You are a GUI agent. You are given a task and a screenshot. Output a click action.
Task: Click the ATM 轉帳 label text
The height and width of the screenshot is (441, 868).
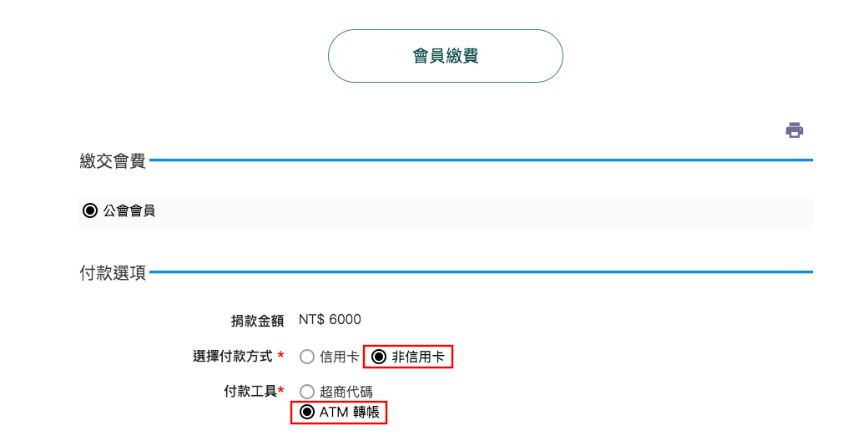350,413
